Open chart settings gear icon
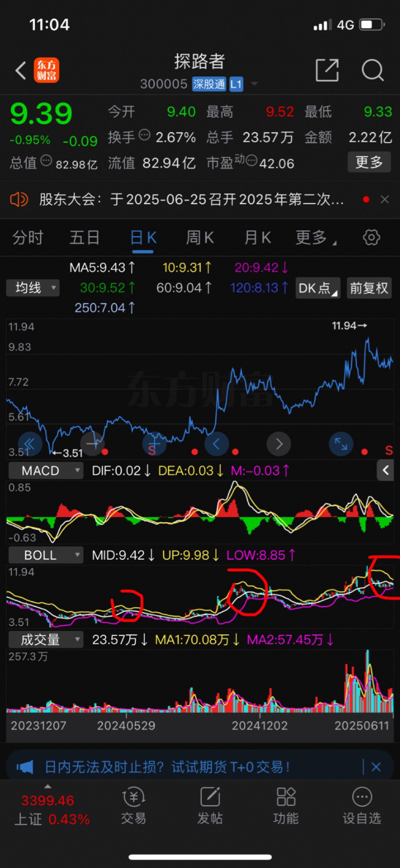The height and width of the screenshot is (868, 400). (371, 237)
